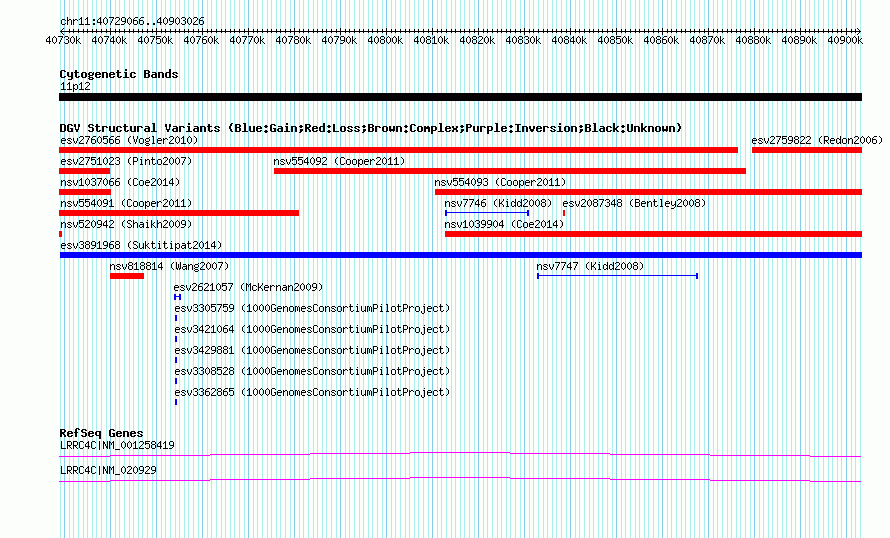Click the nsv1039904 (Coe2014) label

tap(504, 224)
